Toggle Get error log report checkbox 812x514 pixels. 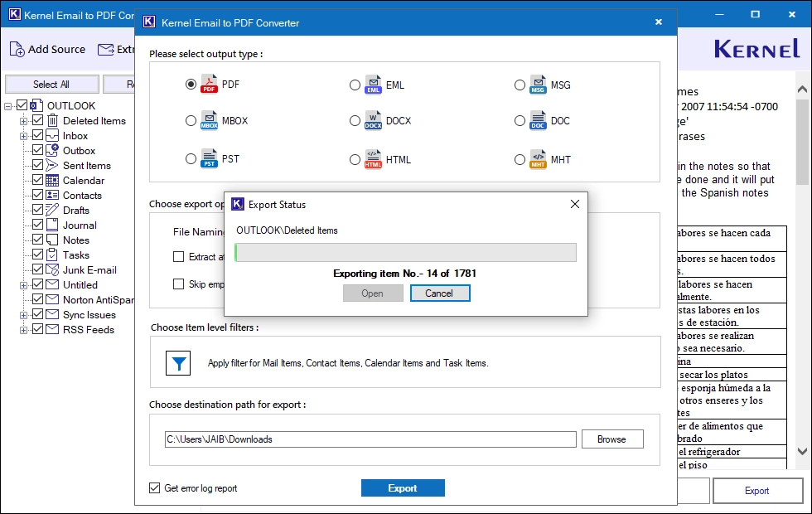tap(155, 488)
